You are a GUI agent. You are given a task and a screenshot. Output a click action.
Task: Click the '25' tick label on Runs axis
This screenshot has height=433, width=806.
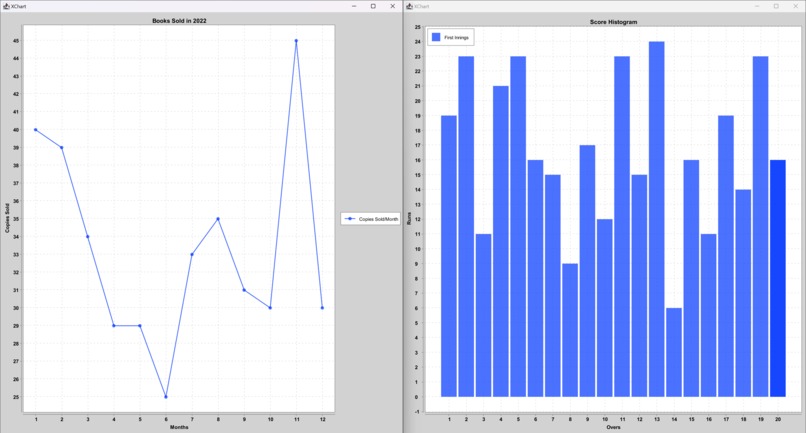pos(418,27)
